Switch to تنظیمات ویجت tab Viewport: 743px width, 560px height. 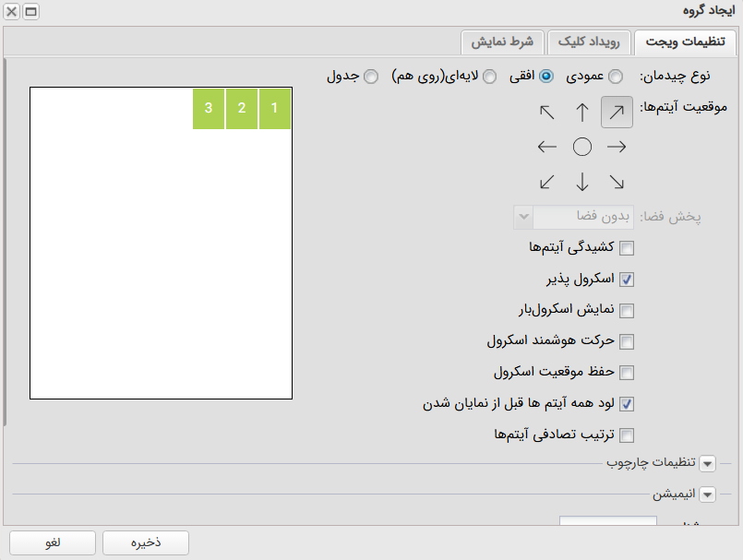[x=685, y=42]
